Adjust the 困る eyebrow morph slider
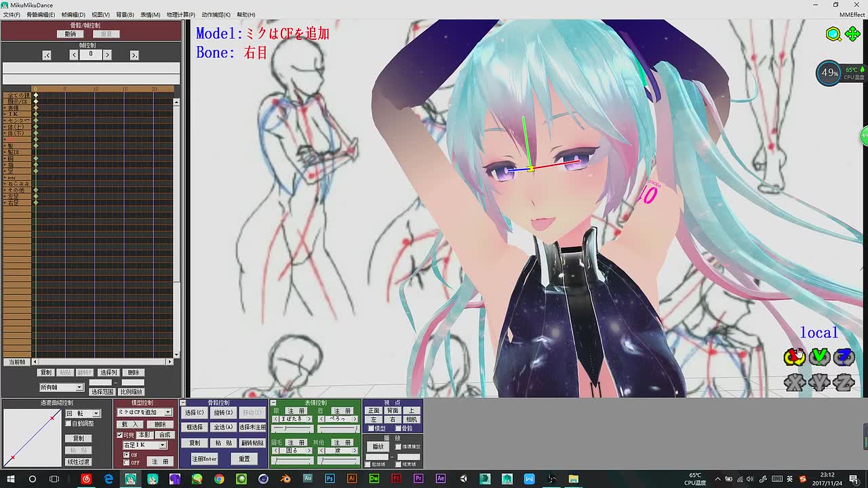This screenshot has width=868, height=488. pos(292,461)
